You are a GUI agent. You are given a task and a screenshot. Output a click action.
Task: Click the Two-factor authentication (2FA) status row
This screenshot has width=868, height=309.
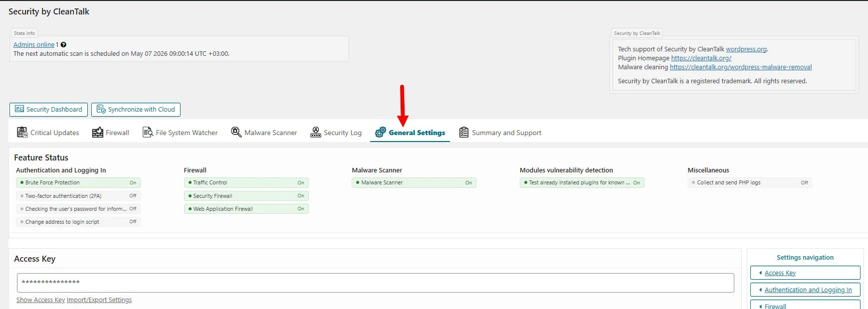click(x=78, y=196)
